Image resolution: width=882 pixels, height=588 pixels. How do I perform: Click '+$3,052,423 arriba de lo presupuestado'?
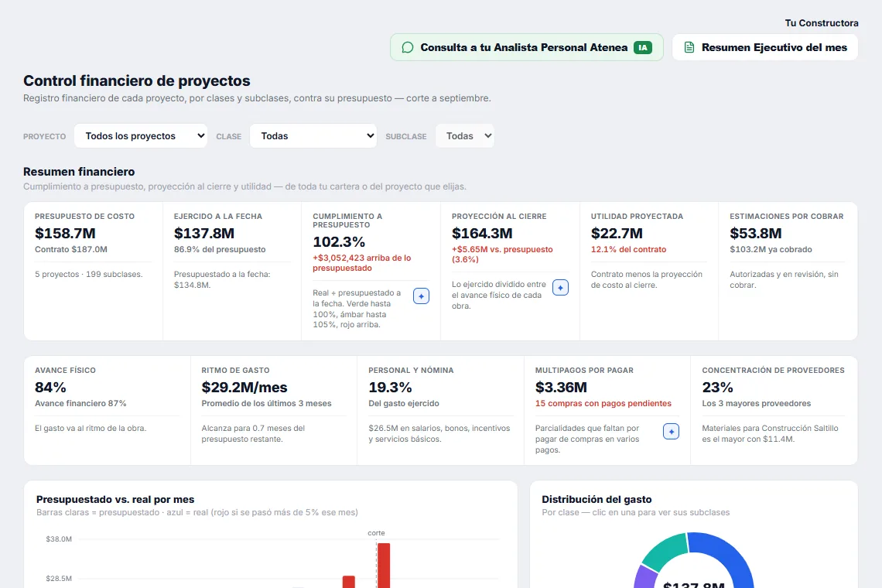[x=362, y=263]
